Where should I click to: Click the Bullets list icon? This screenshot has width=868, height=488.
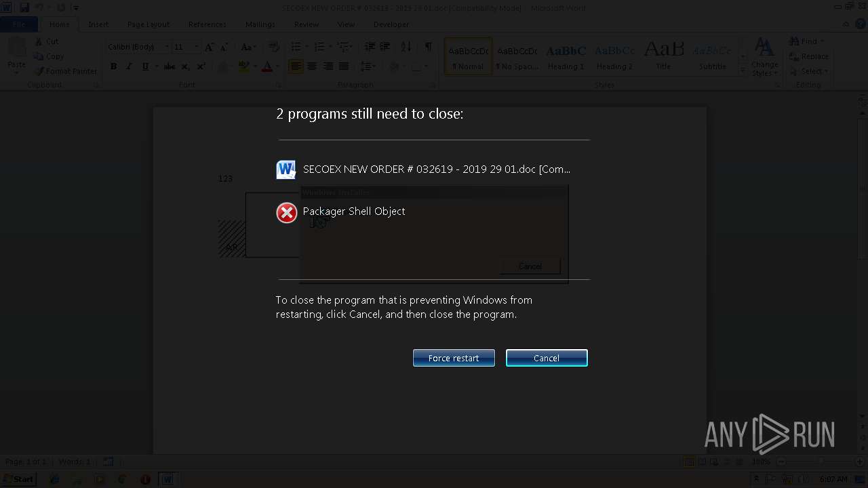pos(296,47)
